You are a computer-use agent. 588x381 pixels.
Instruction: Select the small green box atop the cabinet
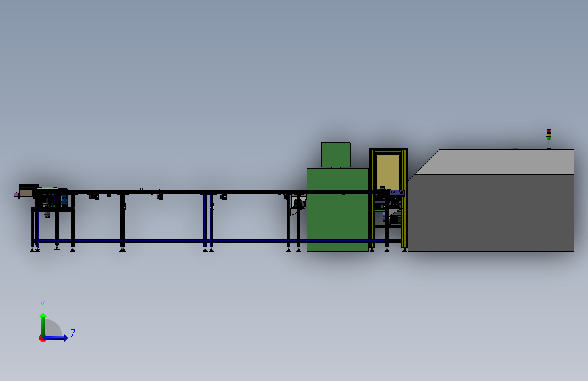336,155
